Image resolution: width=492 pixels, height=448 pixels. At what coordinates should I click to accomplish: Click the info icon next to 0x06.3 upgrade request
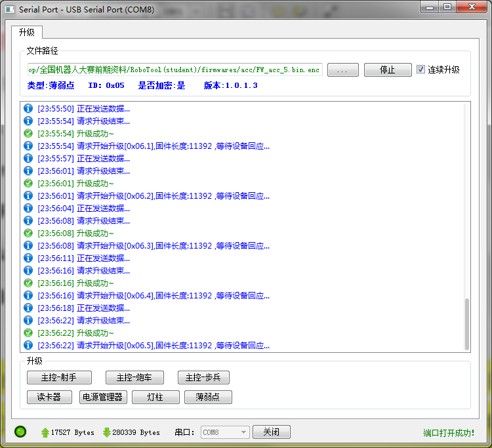[28, 245]
